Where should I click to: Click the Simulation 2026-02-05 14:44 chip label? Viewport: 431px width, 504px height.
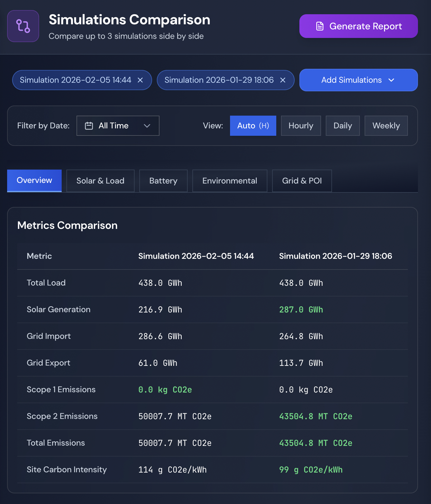click(x=75, y=80)
